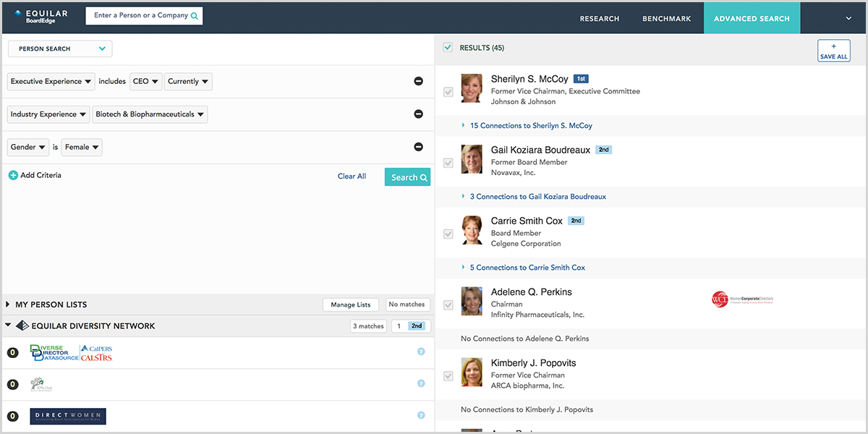Viewport: 868px width, 434px height.
Task: Select the 2nd degree filter tab
Action: [417, 326]
